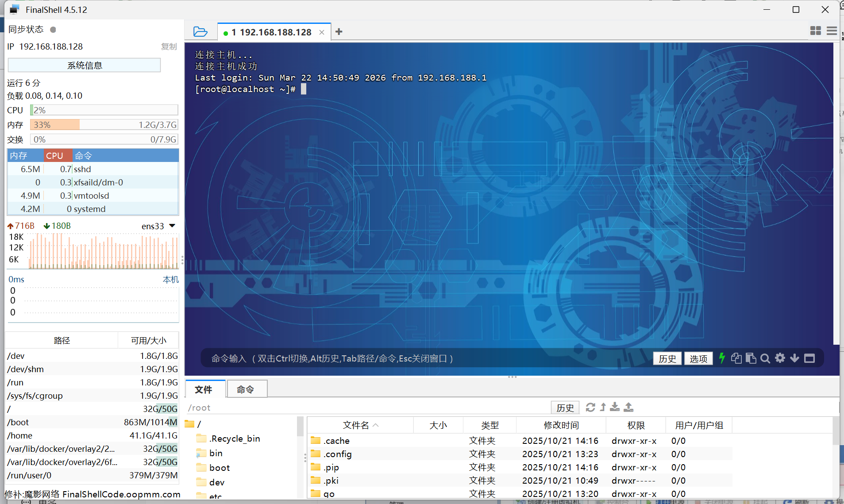This screenshot has width=844, height=504.
Task: Click the /home disk path row
Action: pos(92,435)
